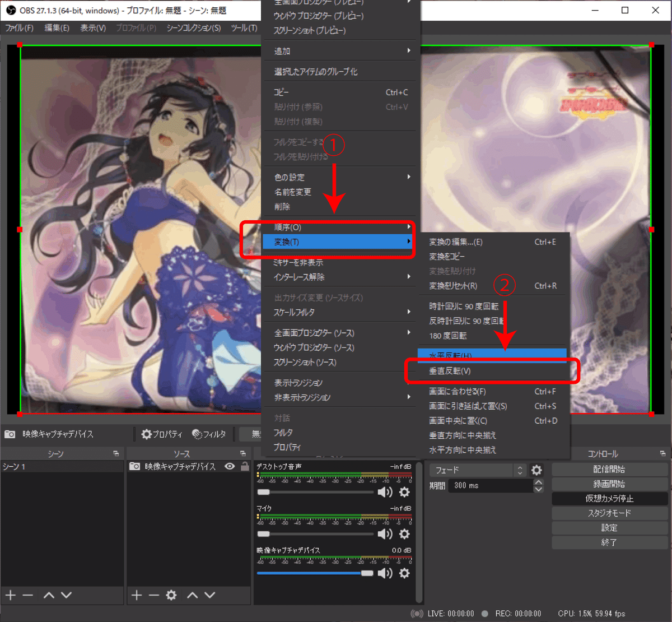The width and height of the screenshot is (672, 622).
Task: Stop virtual camera via 仮想カメラ停止
Action: click(610, 498)
